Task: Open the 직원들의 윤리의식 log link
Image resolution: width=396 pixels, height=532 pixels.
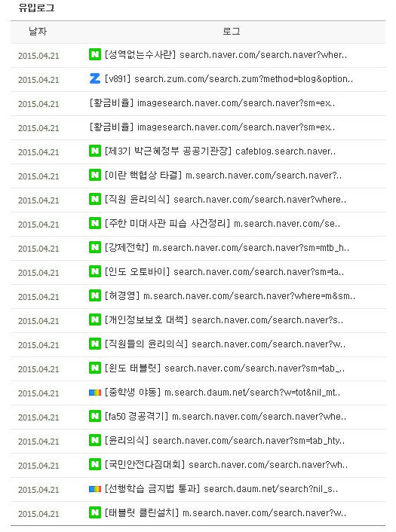Action: [x=225, y=344]
